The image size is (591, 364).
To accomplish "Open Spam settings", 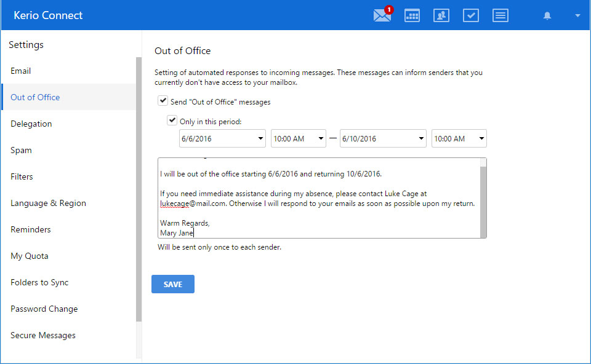I will 68,150.
